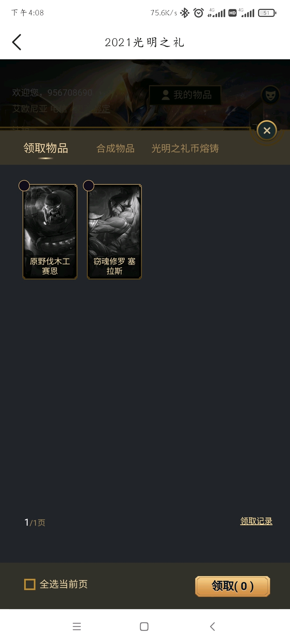Open 我的物品 with person icon
This screenshot has height=644, width=290.
[185, 95]
